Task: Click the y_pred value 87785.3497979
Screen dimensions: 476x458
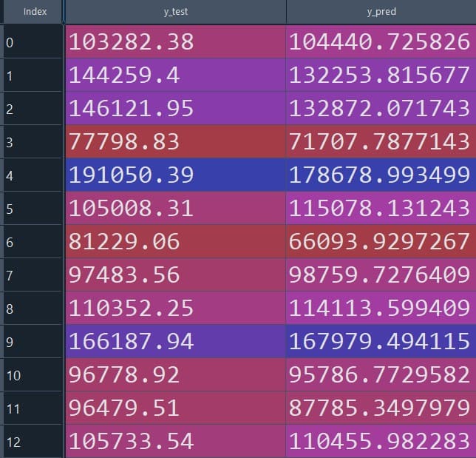Action: point(381,408)
